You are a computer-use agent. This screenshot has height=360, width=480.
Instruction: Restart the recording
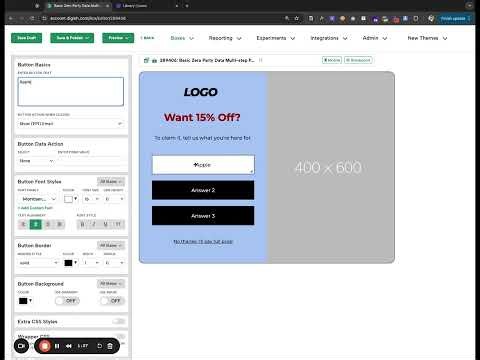(x=99, y=346)
